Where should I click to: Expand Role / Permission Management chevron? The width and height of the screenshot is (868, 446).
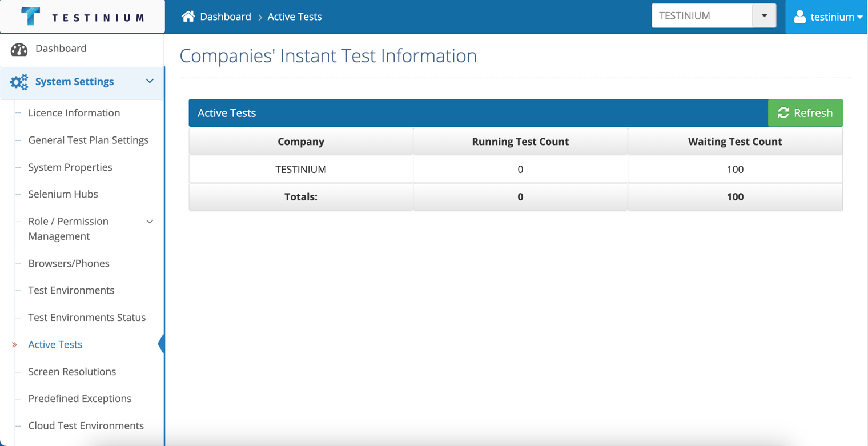[x=150, y=222]
